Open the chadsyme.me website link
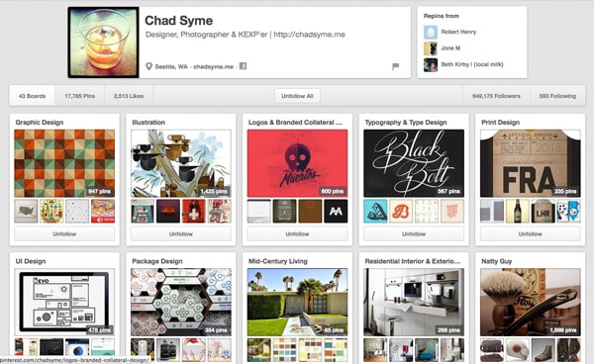594x364 pixels. tap(213, 66)
